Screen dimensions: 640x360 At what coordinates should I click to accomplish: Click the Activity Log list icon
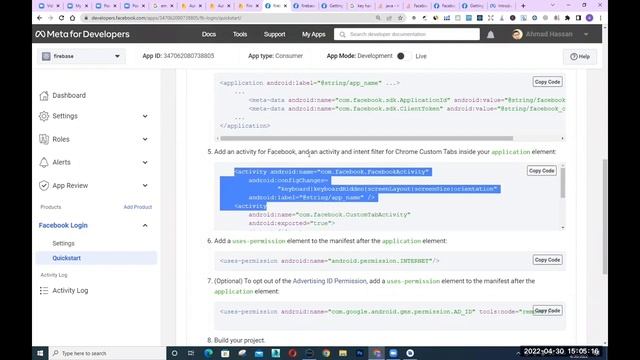44,291
